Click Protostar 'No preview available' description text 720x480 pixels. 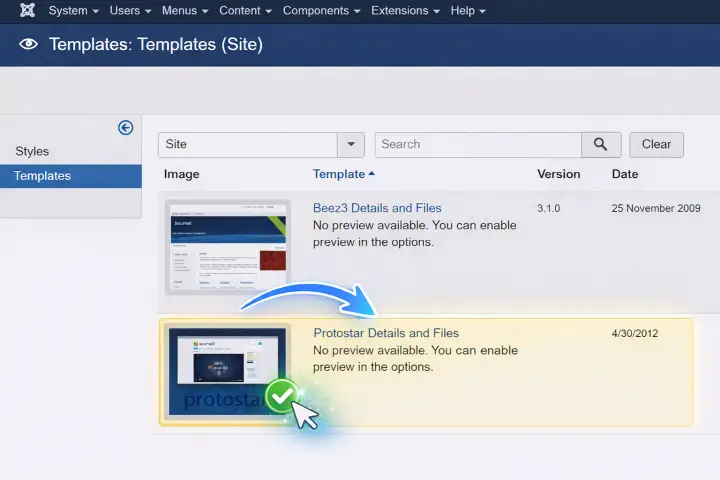[415, 358]
